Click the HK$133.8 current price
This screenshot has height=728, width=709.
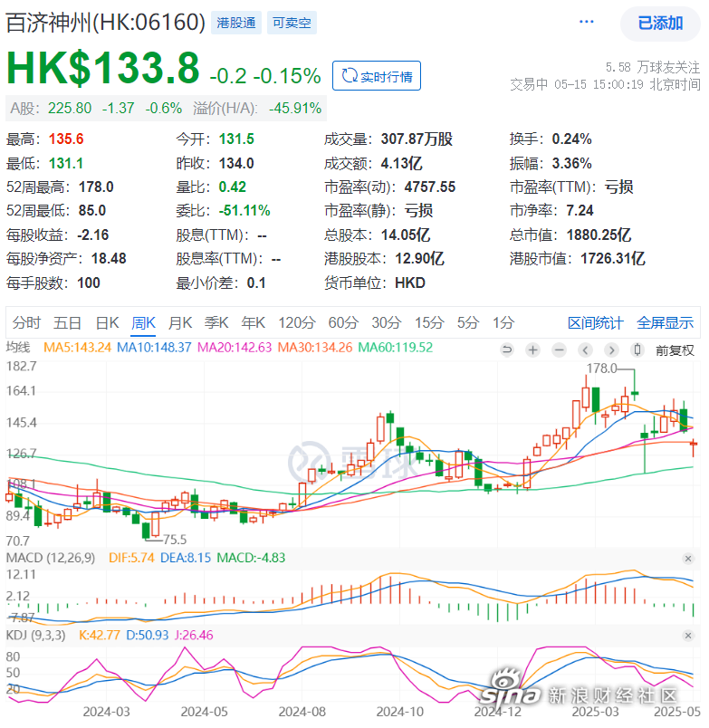(103, 68)
